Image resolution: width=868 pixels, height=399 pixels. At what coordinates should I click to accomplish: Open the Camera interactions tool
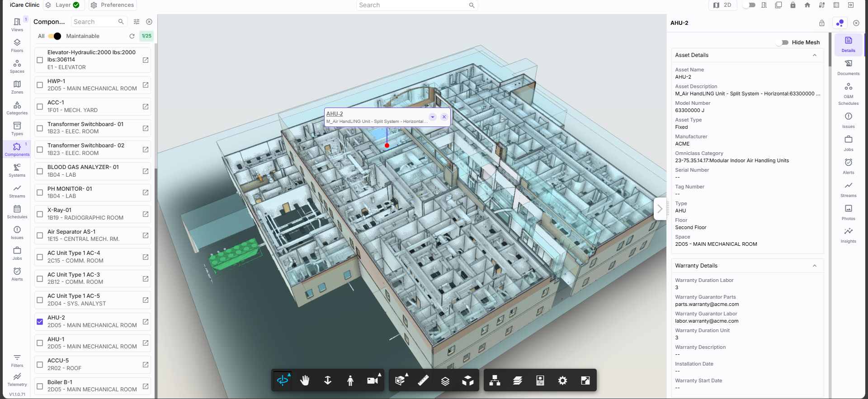click(x=373, y=380)
